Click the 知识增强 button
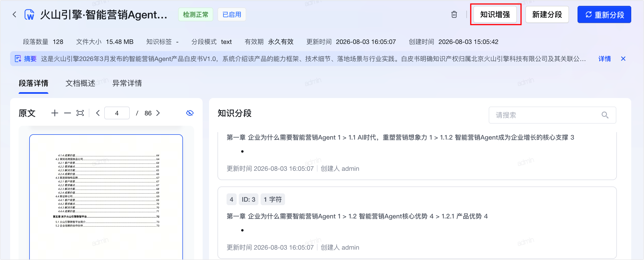Image resolution: width=644 pixels, height=260 pixels. point(495,14)
